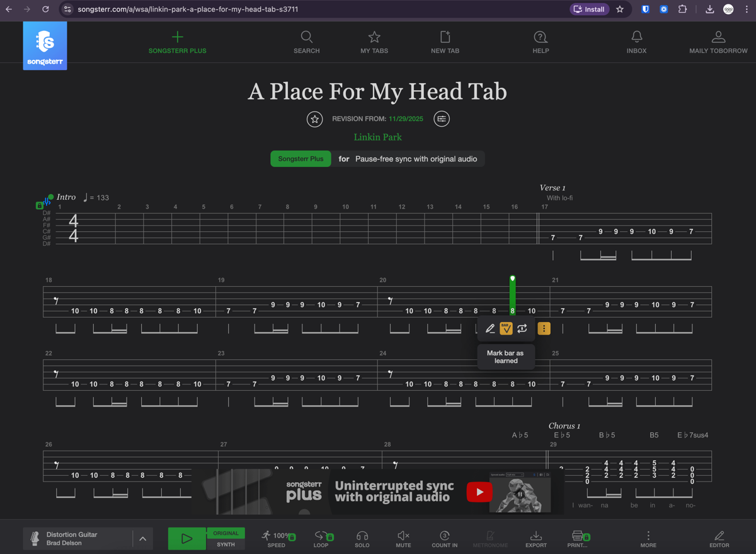Click the Songsterr Plus uninterrupted sync banner

coord(377,492)
